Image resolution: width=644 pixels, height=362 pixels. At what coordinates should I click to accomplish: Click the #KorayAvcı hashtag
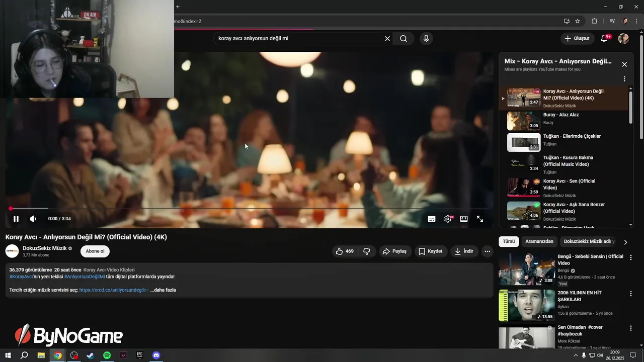pos(21,277)
